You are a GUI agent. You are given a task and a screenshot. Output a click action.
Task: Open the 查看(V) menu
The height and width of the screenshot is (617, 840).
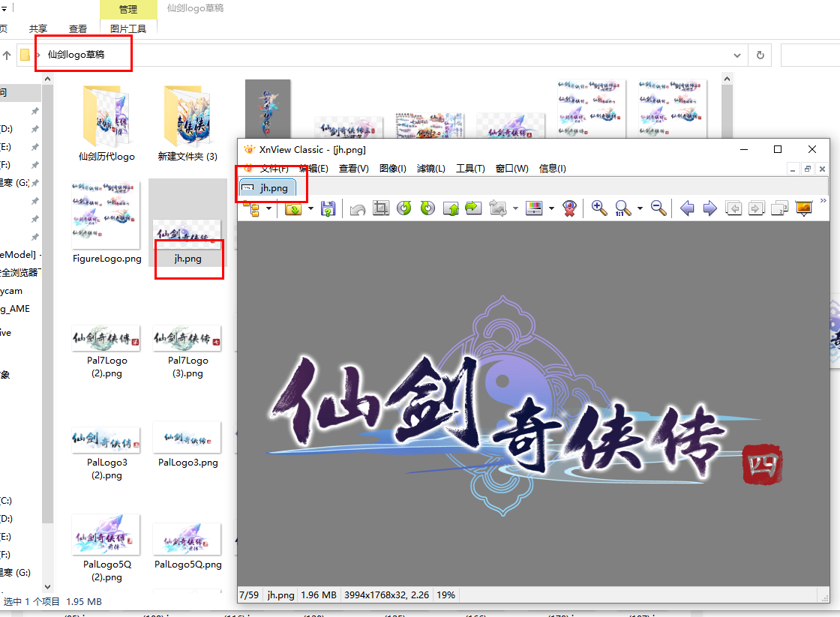[353, 169]
